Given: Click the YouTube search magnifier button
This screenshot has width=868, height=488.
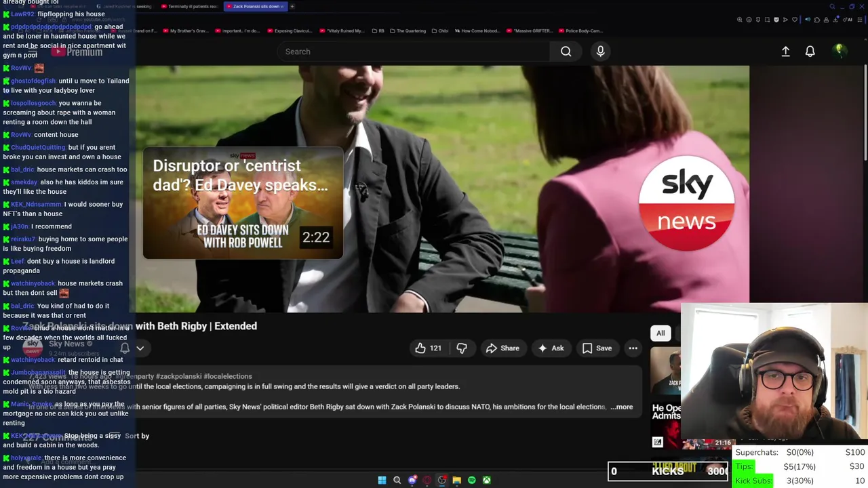Looking at the screenshot, I should pos(566,52).
